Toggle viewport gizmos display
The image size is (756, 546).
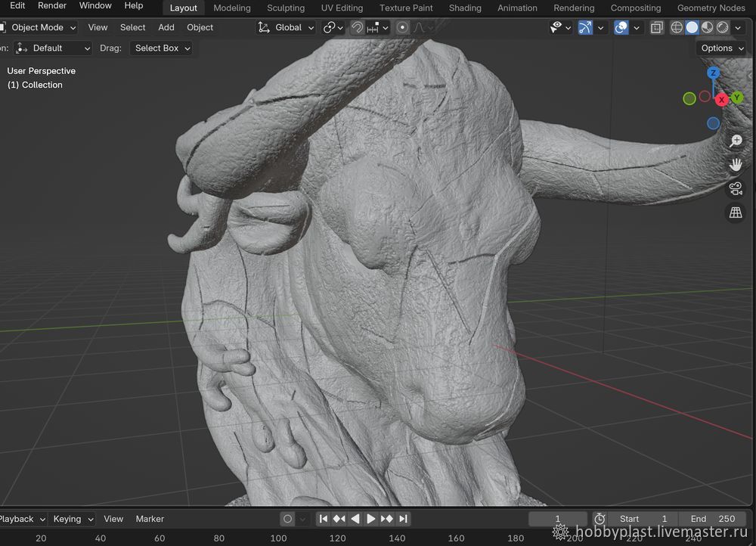pyautogui.click(x=585, y=27)
